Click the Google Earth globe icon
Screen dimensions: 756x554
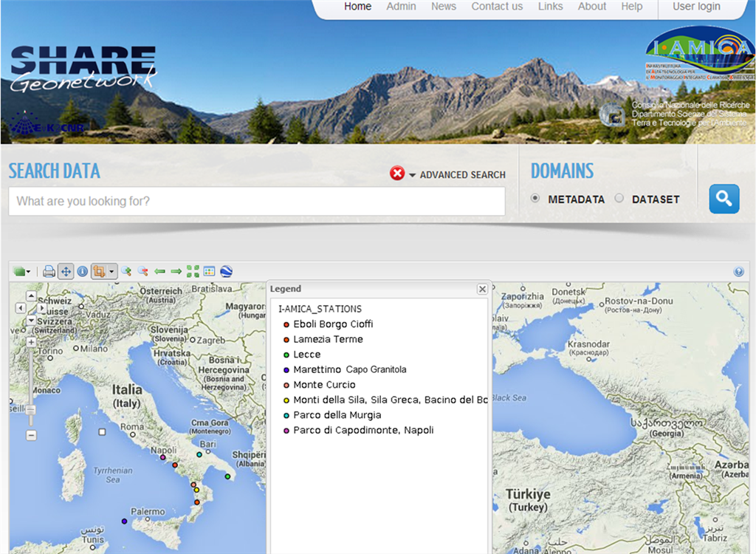(226, 272)
